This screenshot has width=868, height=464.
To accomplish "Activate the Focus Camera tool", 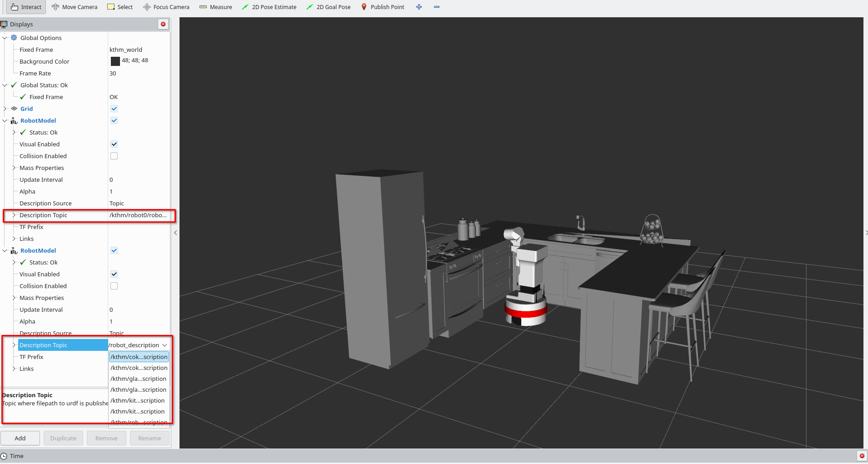I will (166, 7).
